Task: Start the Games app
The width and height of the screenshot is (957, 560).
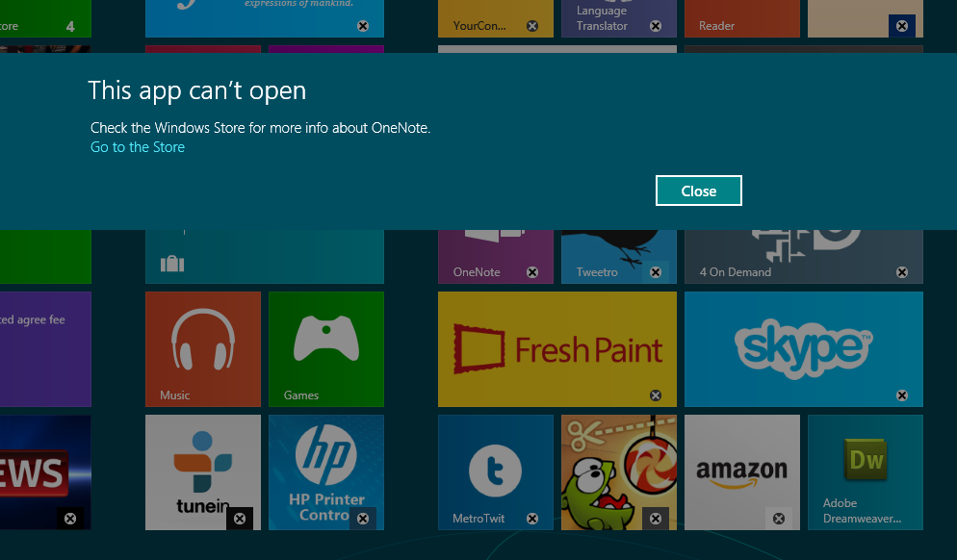Action: pos(325,349)
